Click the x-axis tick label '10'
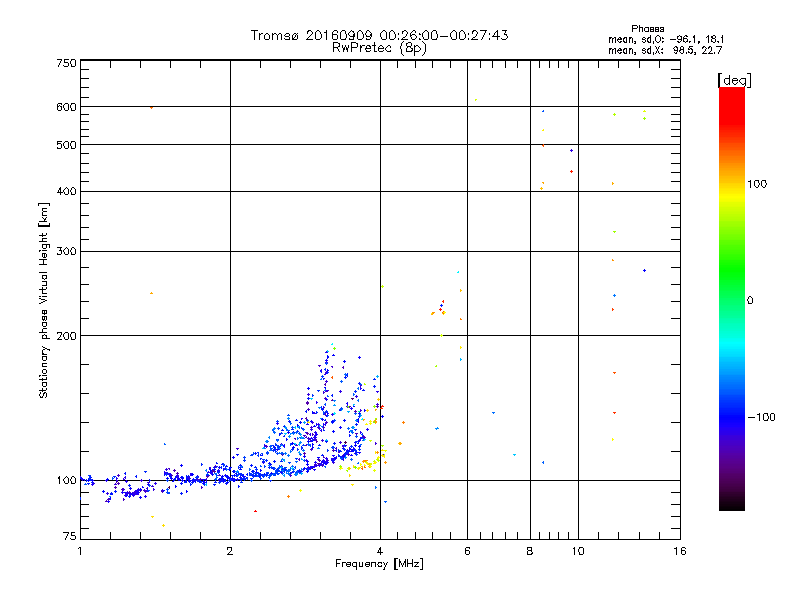Screen dimensions: 800x600 pyautogui.click(x=578, y=551)
